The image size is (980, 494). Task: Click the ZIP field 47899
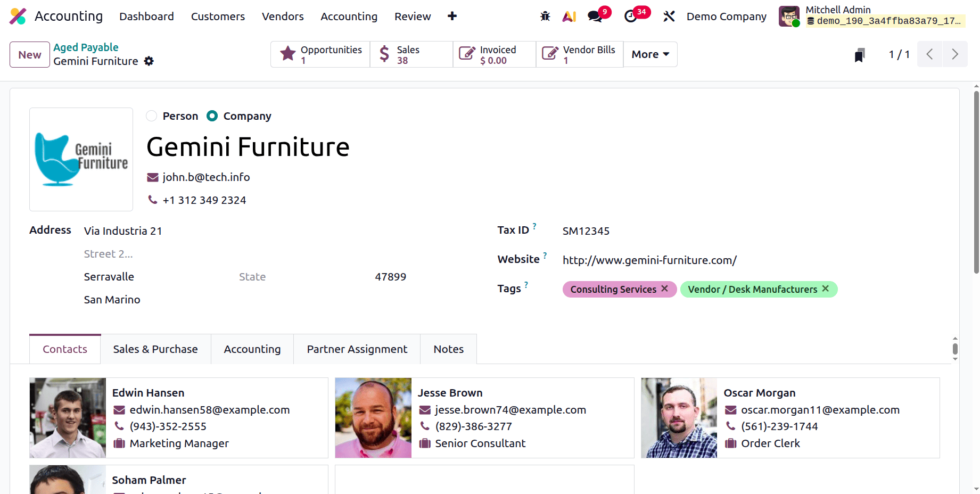click(390, 277)
